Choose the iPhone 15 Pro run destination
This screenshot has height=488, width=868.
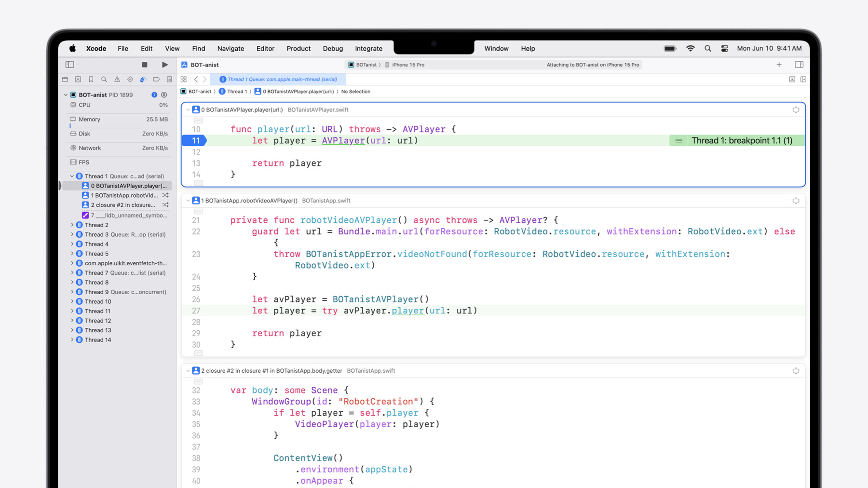[405, 65]
